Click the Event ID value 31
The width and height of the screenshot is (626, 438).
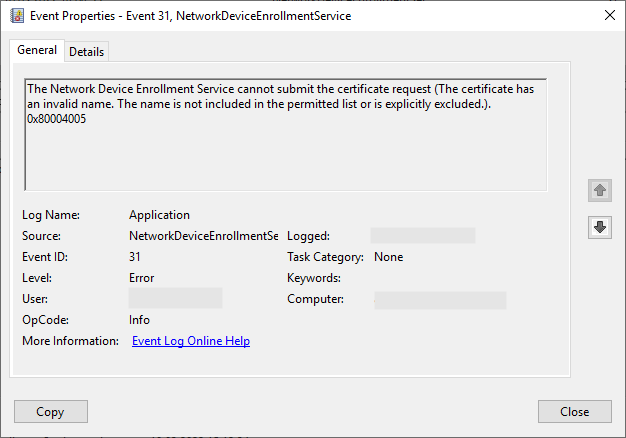click(135, 257)
